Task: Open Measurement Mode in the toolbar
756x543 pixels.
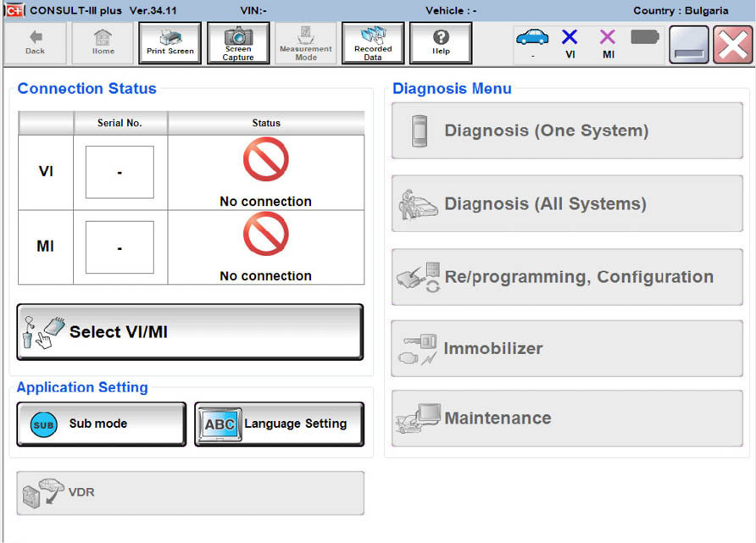Action: 306,42
